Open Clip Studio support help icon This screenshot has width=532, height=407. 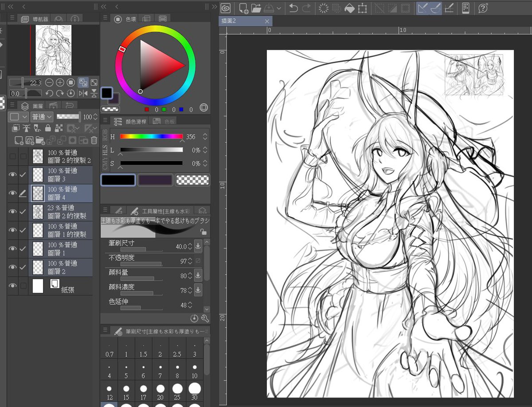pyautogui.click(x=483, y=8)
